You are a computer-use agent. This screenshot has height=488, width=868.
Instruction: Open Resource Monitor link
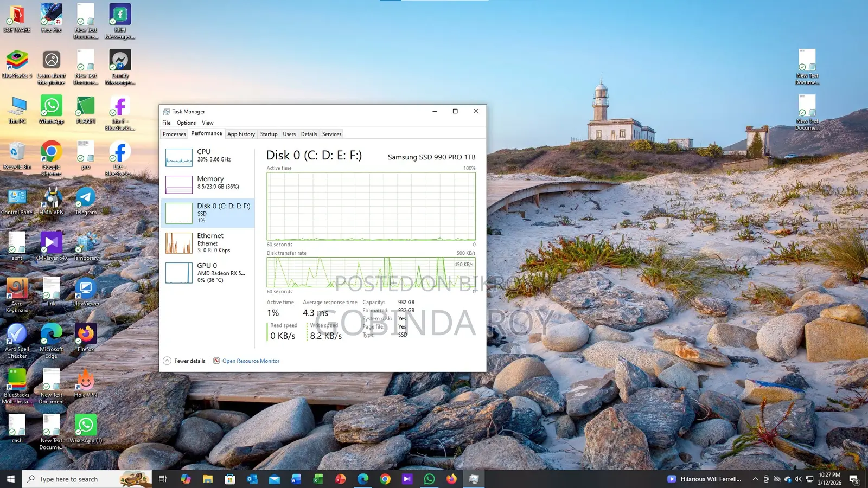pyautogui.click(x=246, y=361)
